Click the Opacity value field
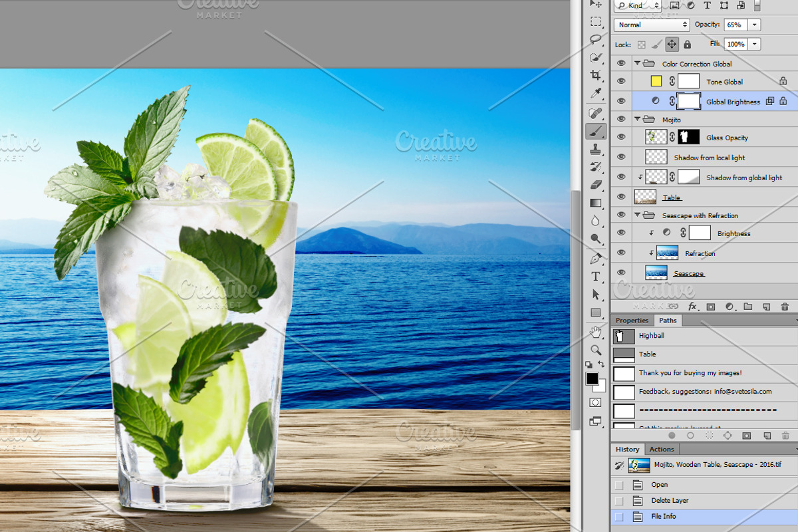 click(735, 25)
